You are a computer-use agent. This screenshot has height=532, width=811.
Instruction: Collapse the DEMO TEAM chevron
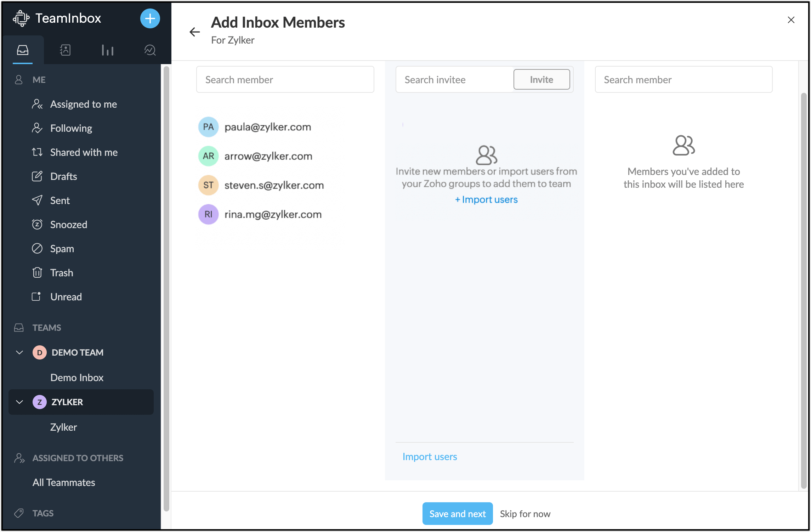coord(19,352)
